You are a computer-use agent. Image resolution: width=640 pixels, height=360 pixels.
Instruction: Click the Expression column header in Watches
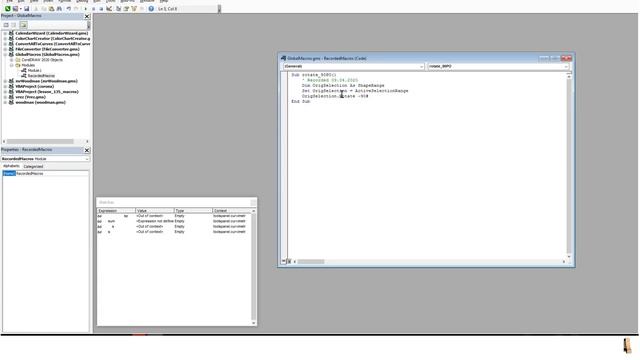point(116,211)
